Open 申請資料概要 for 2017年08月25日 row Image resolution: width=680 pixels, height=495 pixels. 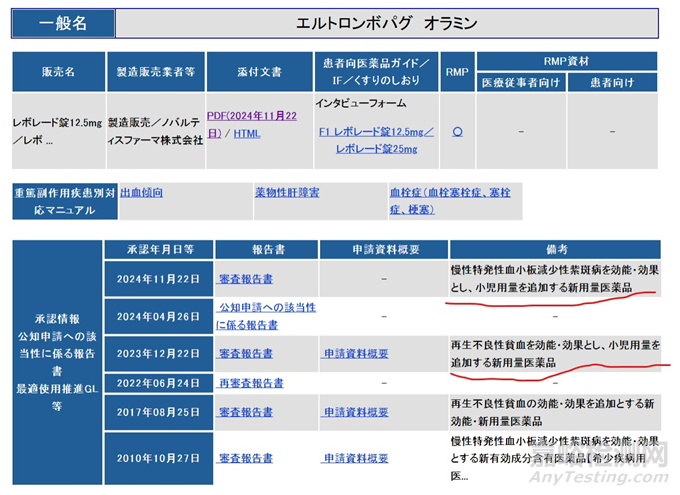tap(355, 411)
